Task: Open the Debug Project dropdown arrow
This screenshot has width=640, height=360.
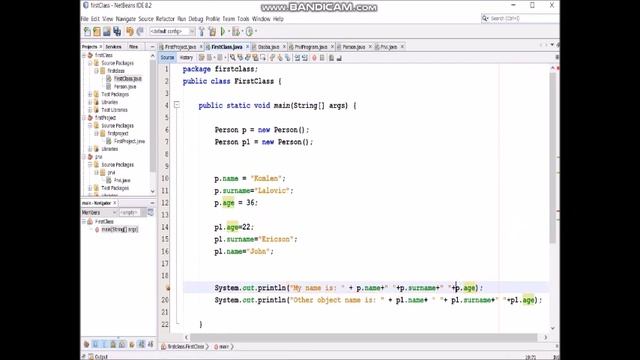Action: pyautogui.click(x=242, y=31)
